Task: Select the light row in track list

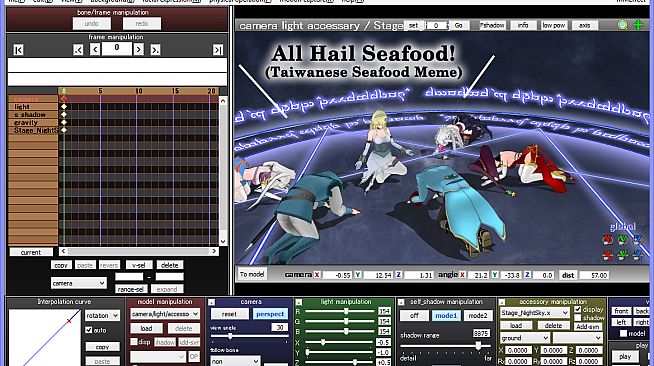Action: tap(33, 107)
